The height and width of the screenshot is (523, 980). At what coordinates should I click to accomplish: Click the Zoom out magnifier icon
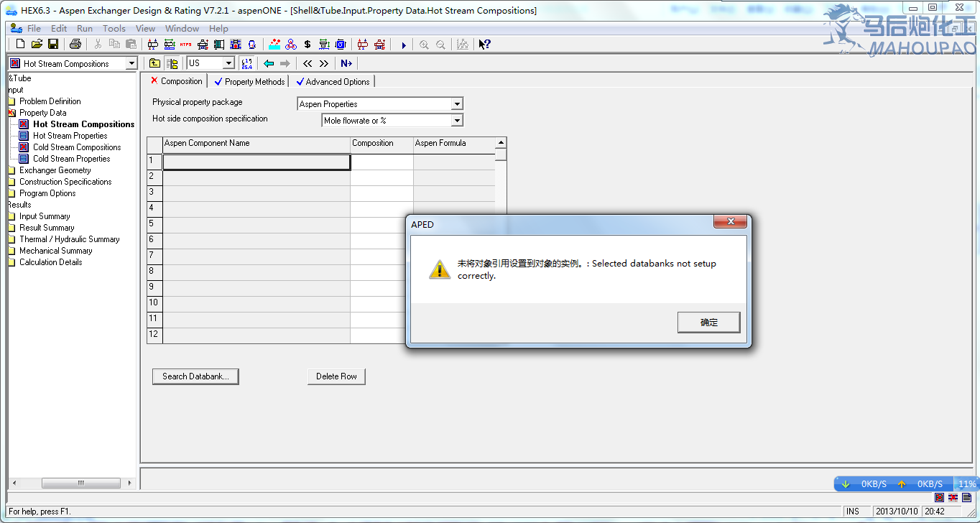click(x=440, y=45)
